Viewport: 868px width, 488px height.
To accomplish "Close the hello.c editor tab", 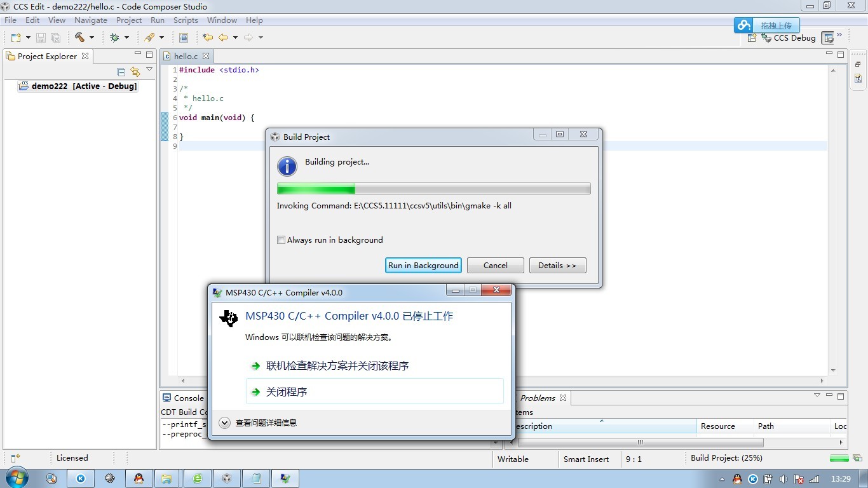I will pyautogui.click(x=205, y=56).
